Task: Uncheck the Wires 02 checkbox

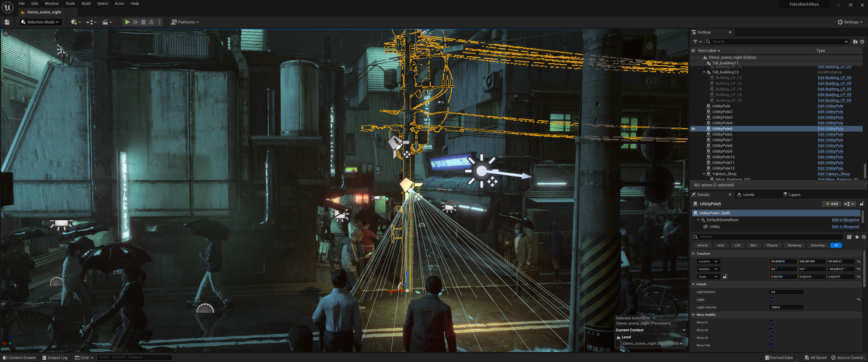Action: pyautogui.click(x=771, y=330)
